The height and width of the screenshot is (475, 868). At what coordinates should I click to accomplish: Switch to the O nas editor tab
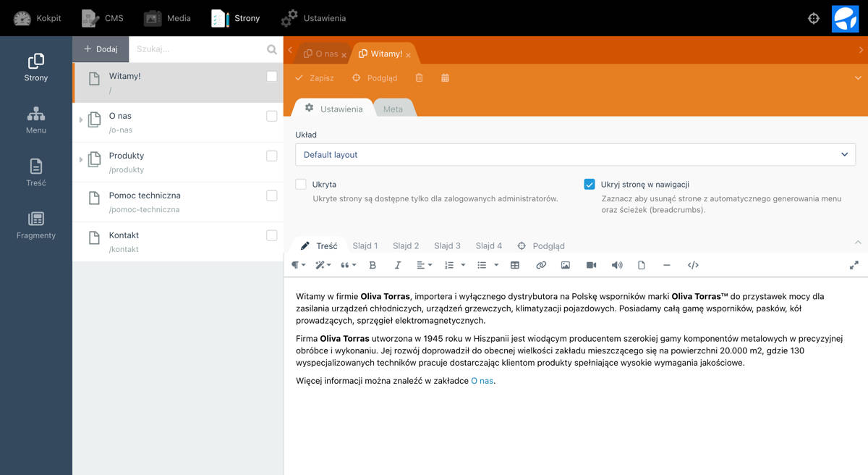(x=320, y=54)
